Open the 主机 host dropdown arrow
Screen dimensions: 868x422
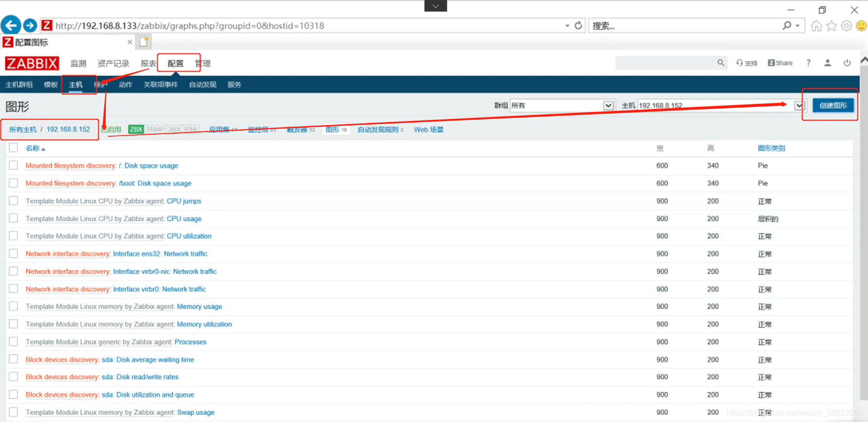click(799, 105)
